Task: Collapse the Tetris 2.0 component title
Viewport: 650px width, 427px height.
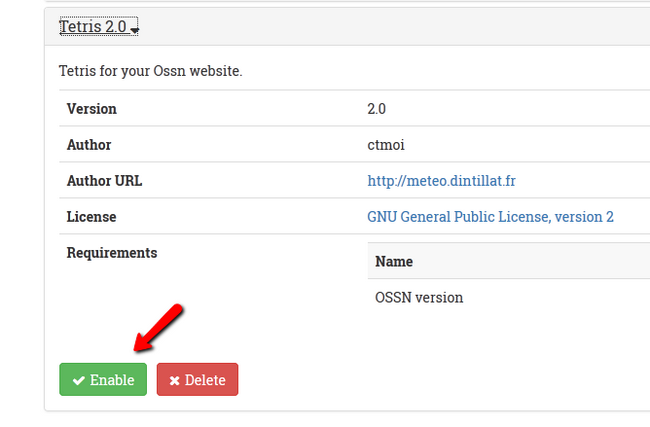Action: (94, 27)
